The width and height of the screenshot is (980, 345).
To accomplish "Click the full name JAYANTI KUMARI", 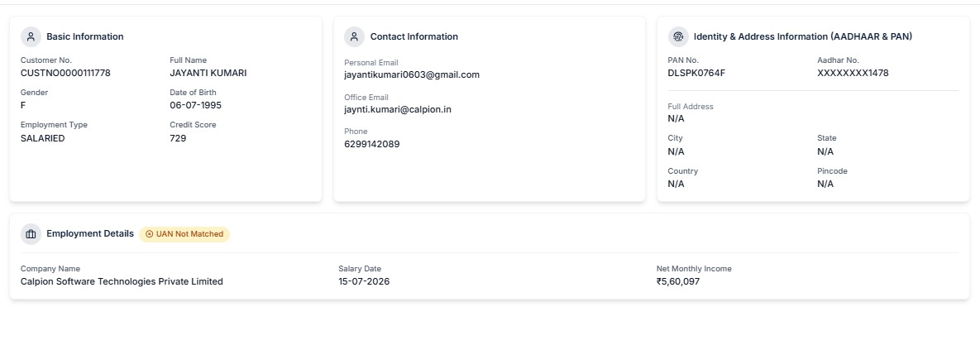I will (x=208, y=73).
